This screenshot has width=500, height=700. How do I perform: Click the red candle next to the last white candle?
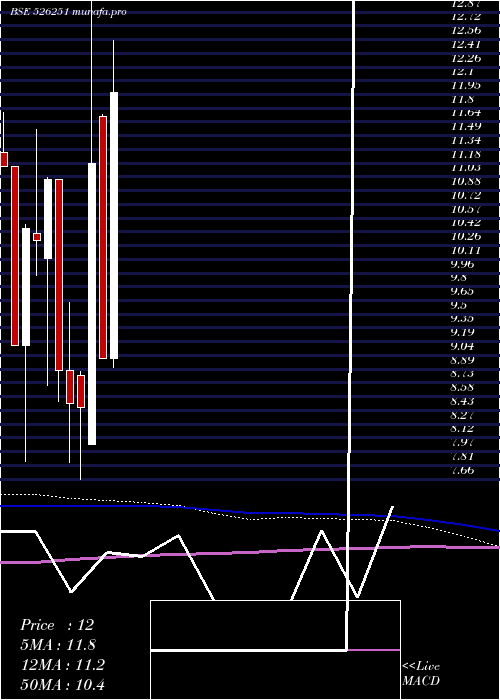coord(103,237)
